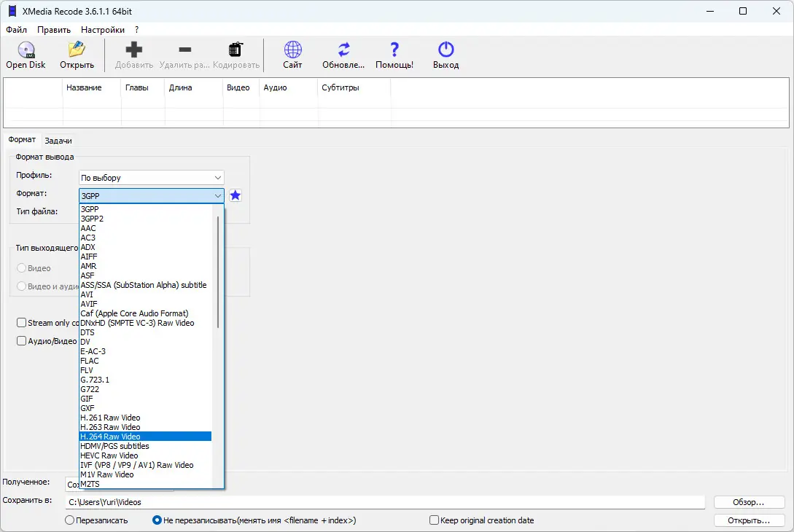Select M2TS in the format list
The width and height of the screenshot is (794, 532).
tap(145, 484)
